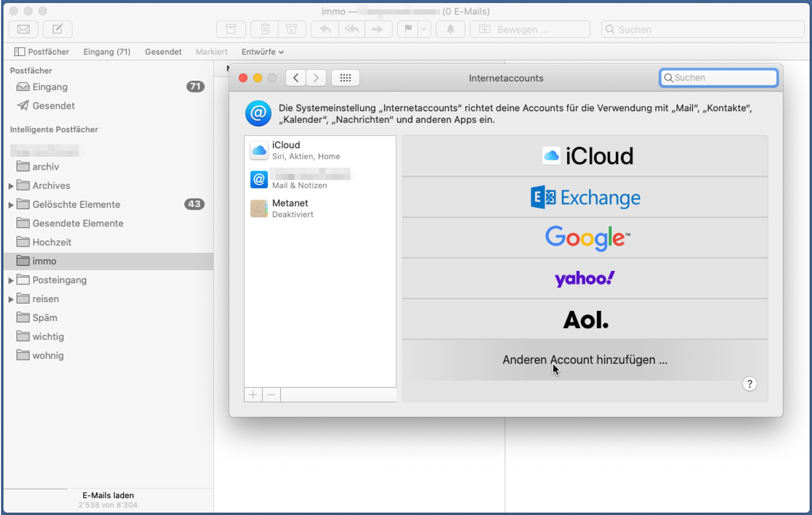Image resolution: width=812 pixels, height=515 pixels.
Task: Click the flag icon in toolbar
Action: [x=408, y=29]
